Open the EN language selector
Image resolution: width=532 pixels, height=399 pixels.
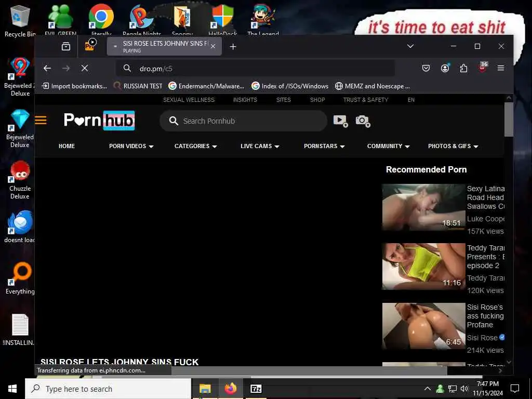411,100
